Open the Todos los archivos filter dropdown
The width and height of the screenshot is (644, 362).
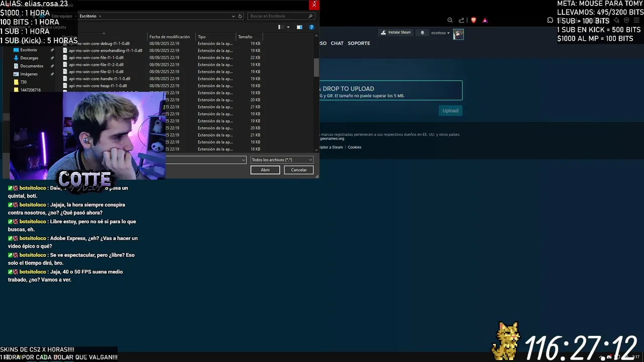point(282,160)
